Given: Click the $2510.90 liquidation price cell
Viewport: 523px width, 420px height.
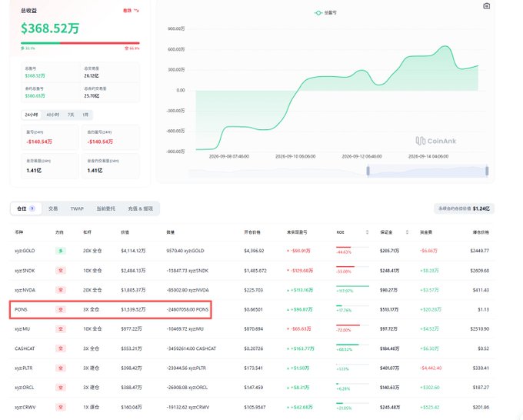Looking at the screenshot, I should [480, 329].
